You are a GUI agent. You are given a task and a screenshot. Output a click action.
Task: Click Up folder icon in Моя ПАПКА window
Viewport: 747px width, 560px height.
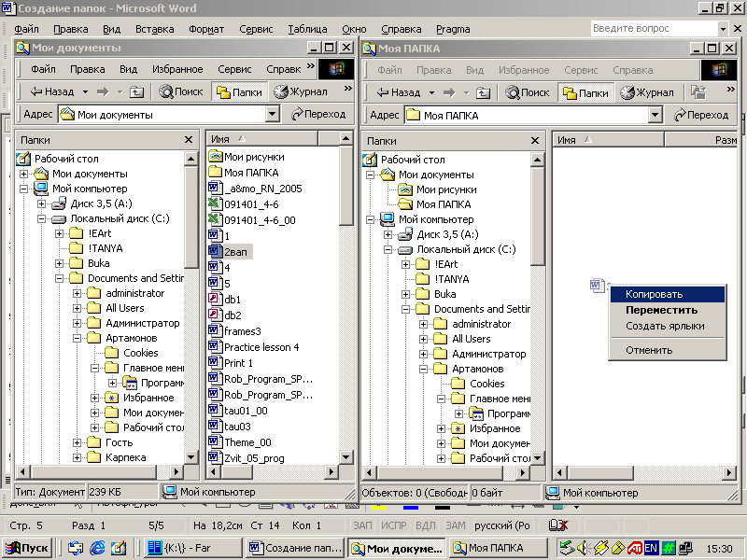[x=483, y=92]
